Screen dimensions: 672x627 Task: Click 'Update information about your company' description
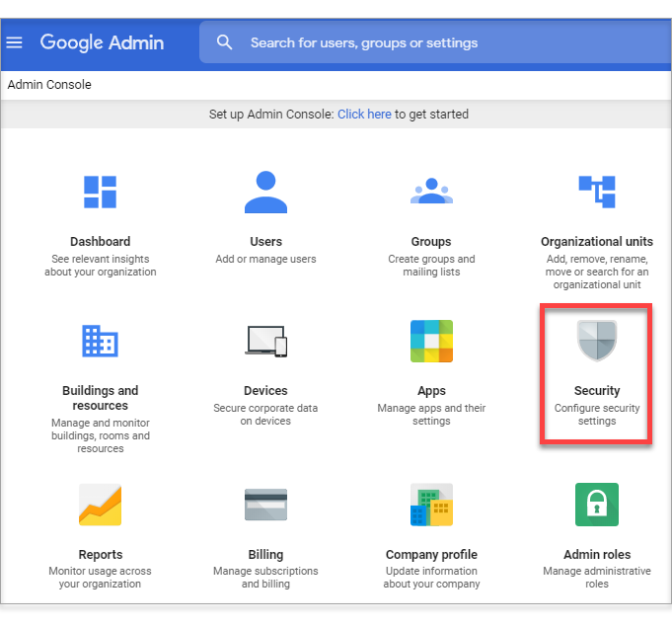coord(431,578)
